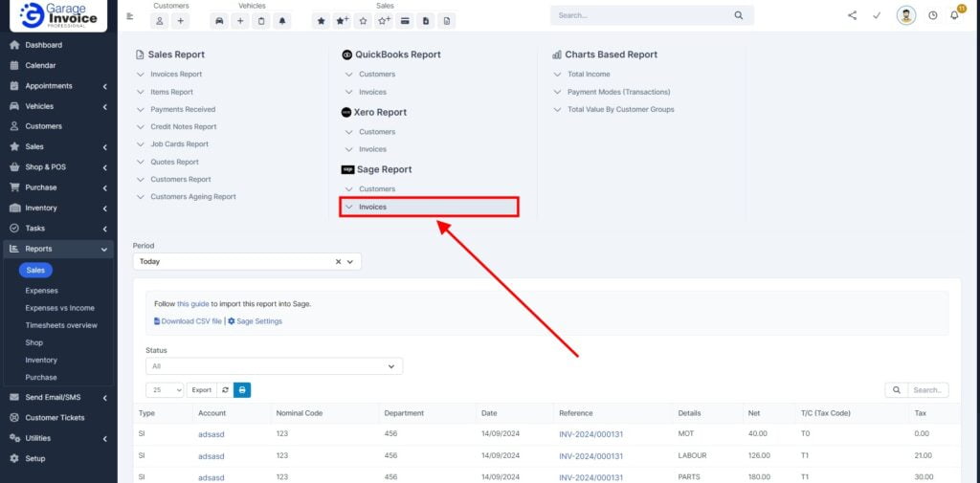980x483 pixels.
Task: Open the outlined star Sales icon
Action: pyautogui.click(x=363, y=21)
